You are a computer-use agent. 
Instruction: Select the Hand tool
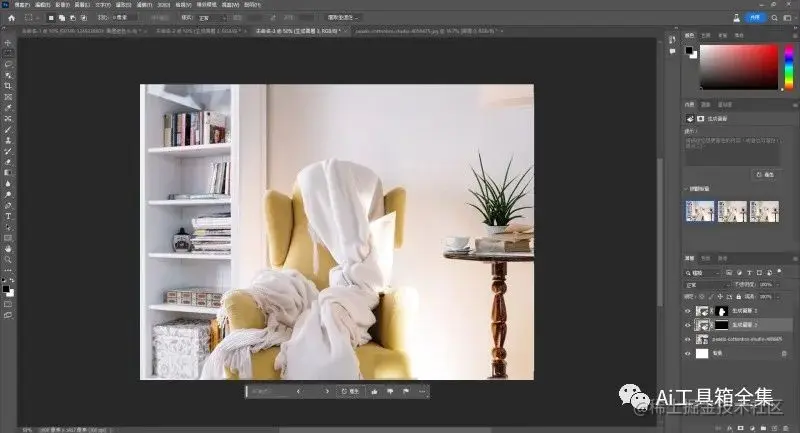click(8, 249)
